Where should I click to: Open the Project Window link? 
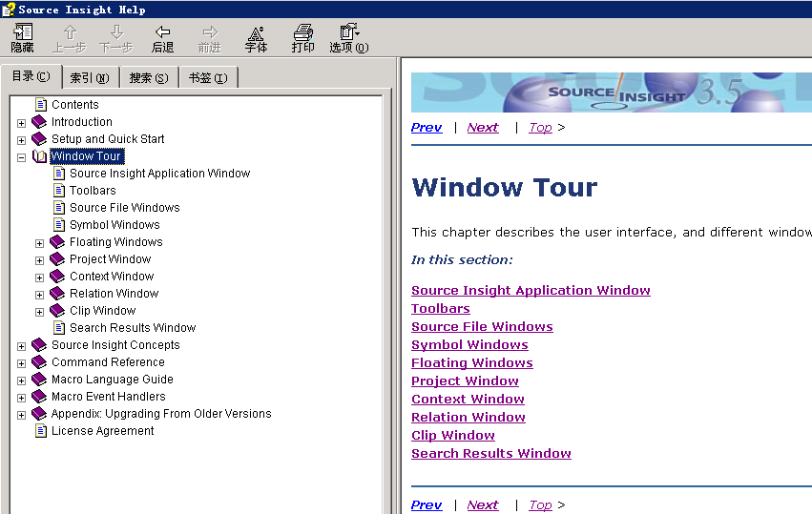point(465,381)
